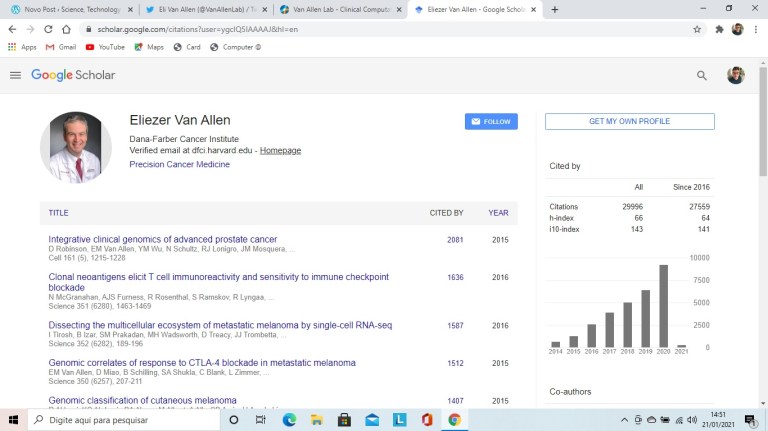This screenshot has width=768, height=431.
Task: Open Genomic classification of cutaneous melanoma
Action: 142,400
